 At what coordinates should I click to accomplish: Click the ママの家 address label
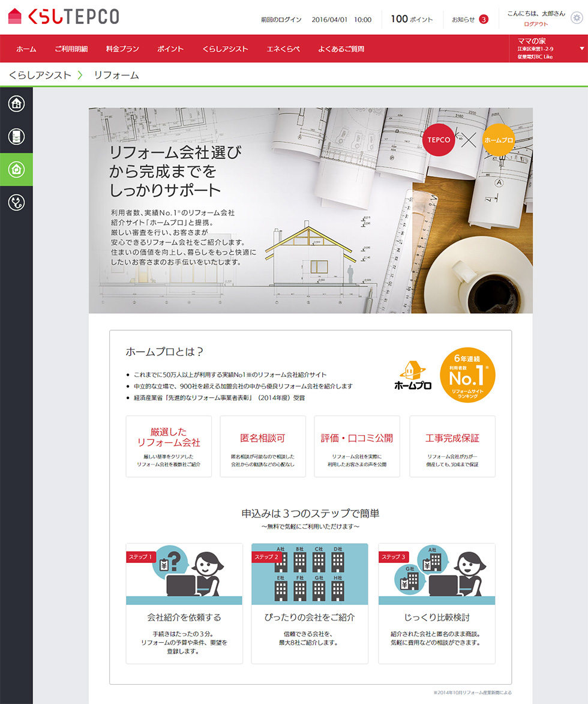pos(535,49)
